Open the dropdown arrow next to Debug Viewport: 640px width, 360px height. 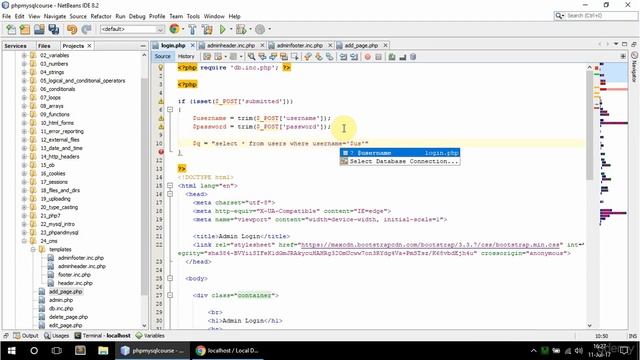250,29
